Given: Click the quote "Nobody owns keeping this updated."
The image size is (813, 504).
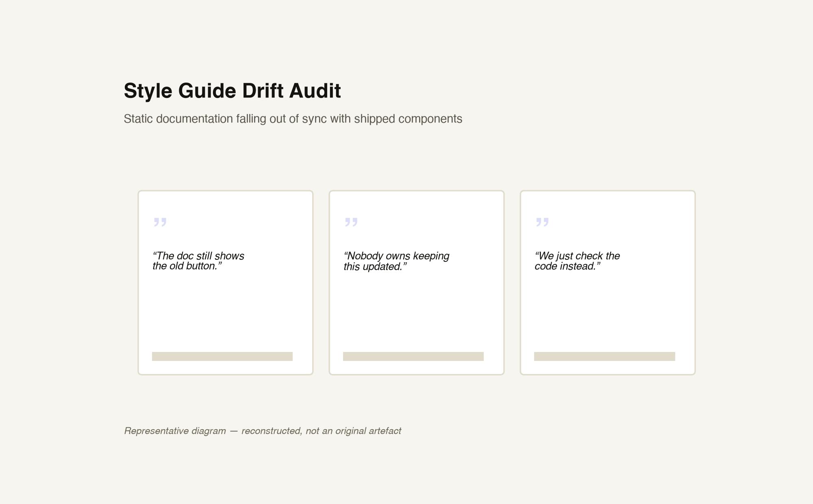Looking at the screenshot, I should [x=396, y=261].
